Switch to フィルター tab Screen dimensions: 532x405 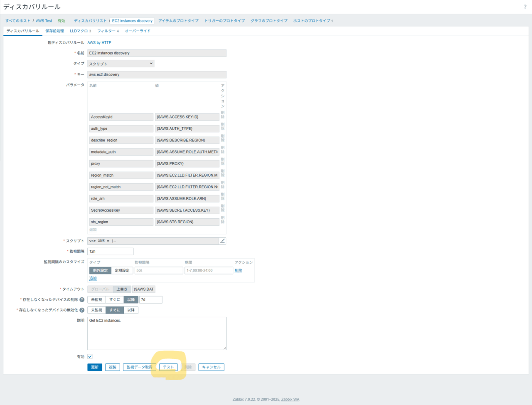click(x=108, y=31)
